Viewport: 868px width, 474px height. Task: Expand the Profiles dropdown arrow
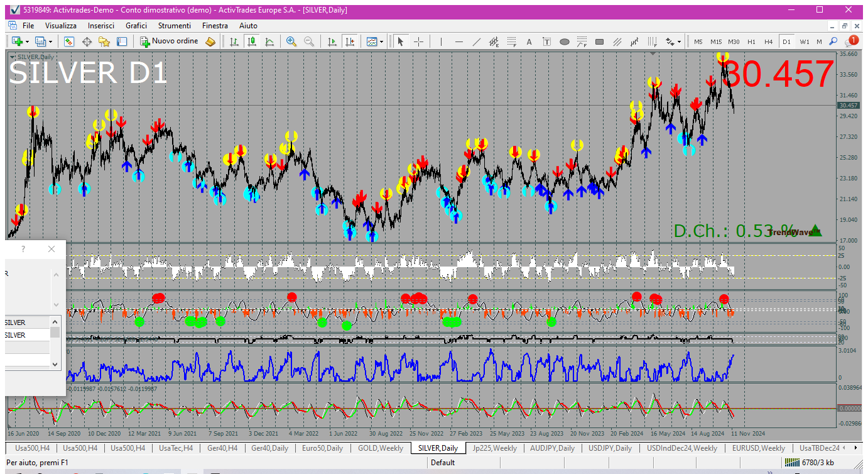(x=51, y=41)
